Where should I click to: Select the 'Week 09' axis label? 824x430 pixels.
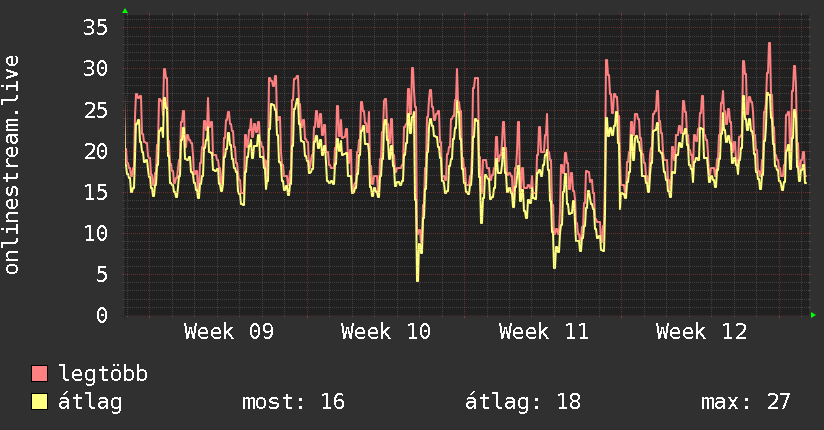click(229, 332)
